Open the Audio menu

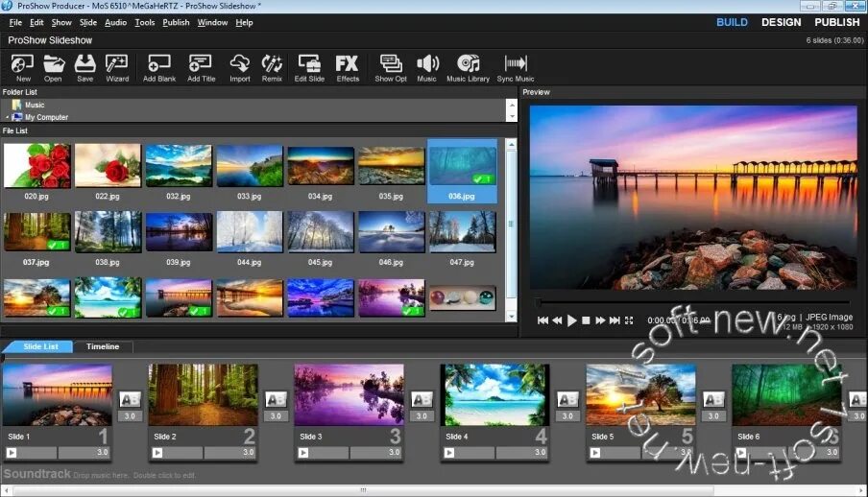tap(115, 23)
